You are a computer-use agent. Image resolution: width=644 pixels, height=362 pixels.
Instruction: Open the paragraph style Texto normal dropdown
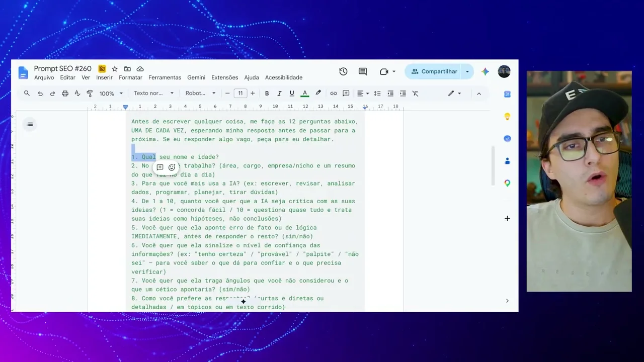pyautogui.click(x=153, y=94)
